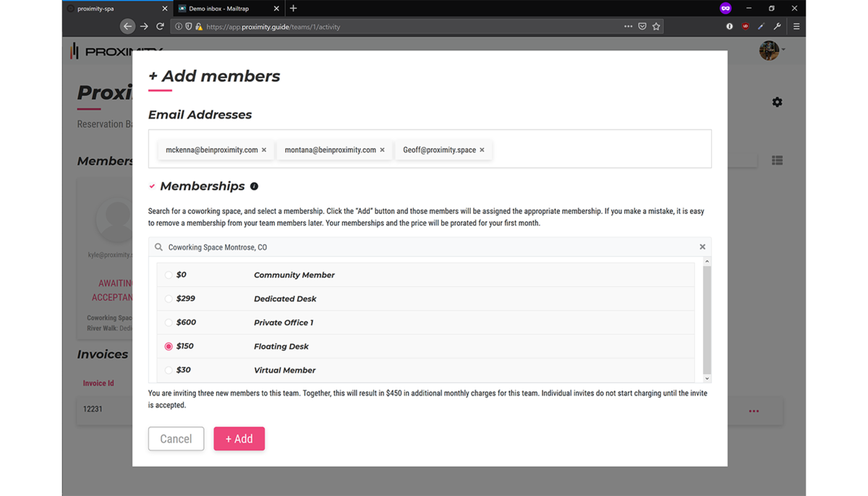Open Firefox hamburger menu

pos(796,27)
